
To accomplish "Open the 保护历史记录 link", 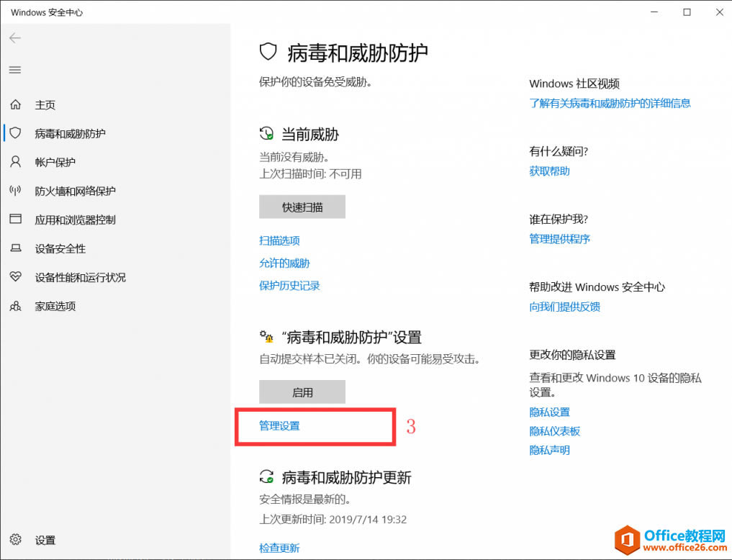I will pos(289,286).
